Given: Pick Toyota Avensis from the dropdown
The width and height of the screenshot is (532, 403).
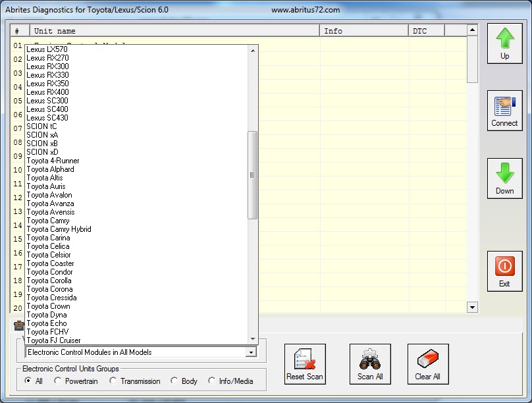Looking at the screenshot, I should (x=137, y=212).
